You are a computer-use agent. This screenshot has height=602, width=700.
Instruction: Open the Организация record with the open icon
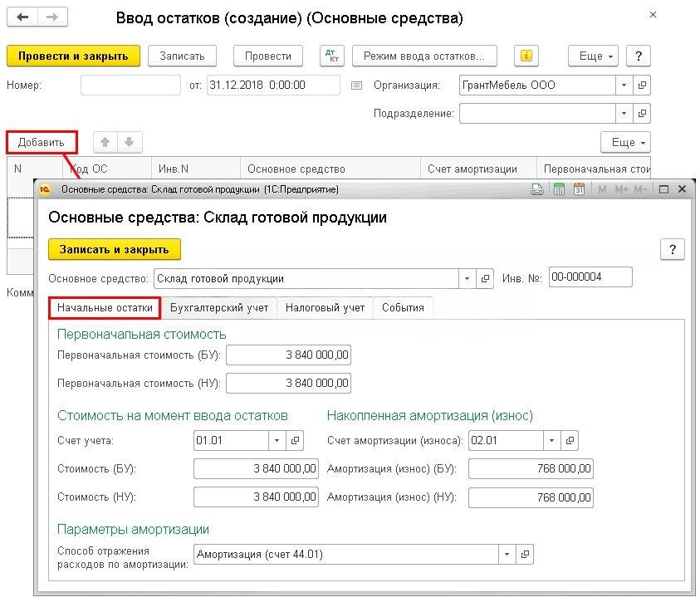click(642, 85)
